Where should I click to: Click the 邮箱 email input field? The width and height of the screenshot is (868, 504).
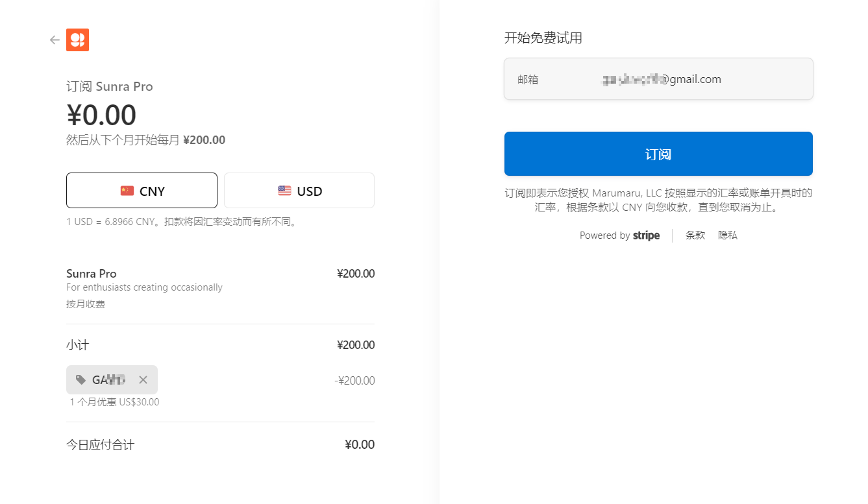click(x=658, y=79)
